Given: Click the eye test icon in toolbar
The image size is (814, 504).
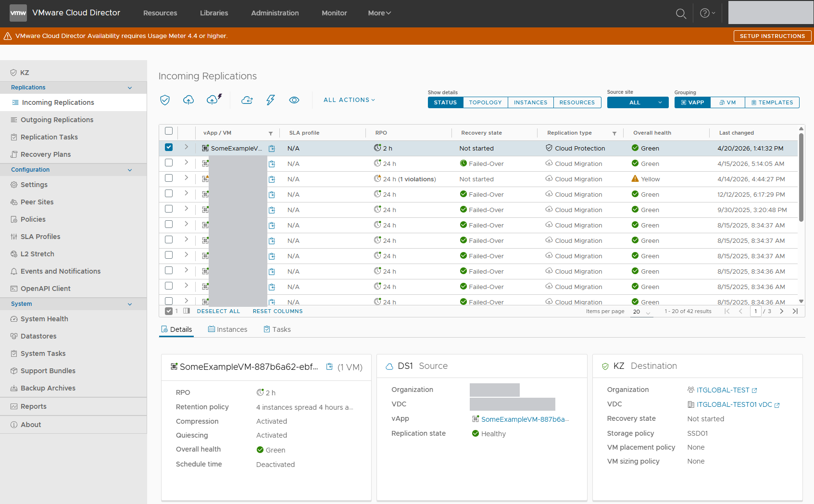Looking at the screenshot, I should [x=294, y=100].
